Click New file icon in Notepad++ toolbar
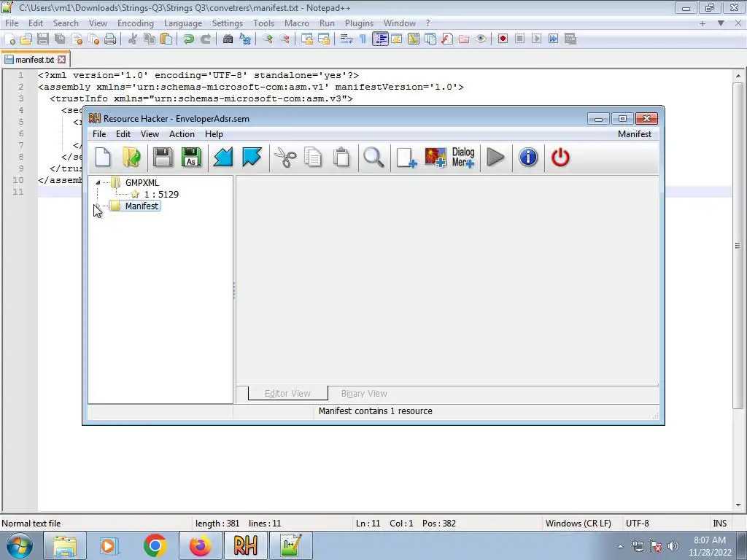 click(x=9, y=39)
